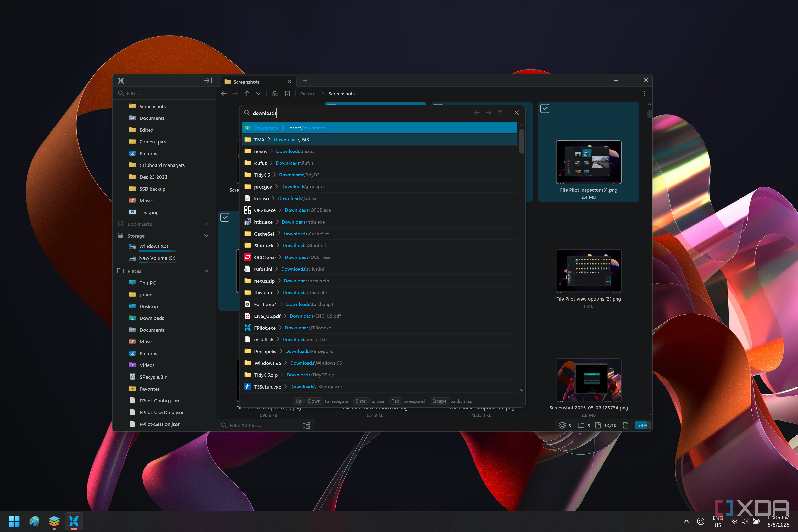Image resolution: width=798 pixels, height=532 pixels.
Task: Click the search popup forward arrow
Action: [x=488, y=113]
